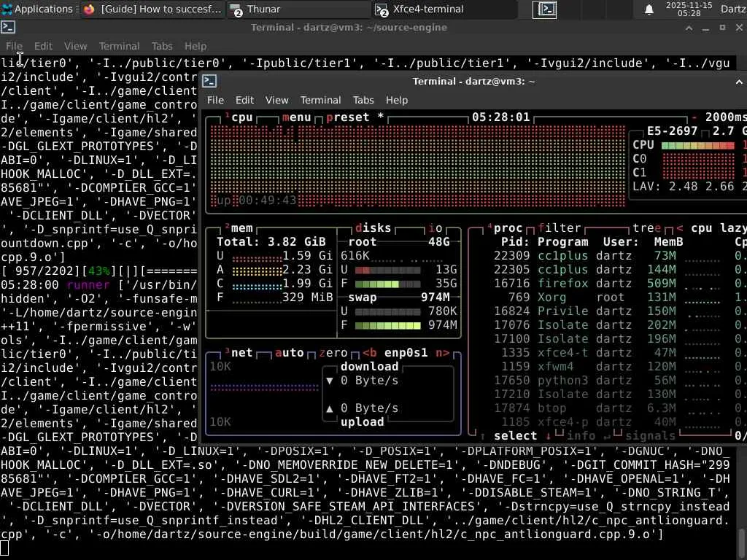The height and width of the screenshot is (560, 747).
Task: Select previous network interface with <b
Action: pos(370,353)
